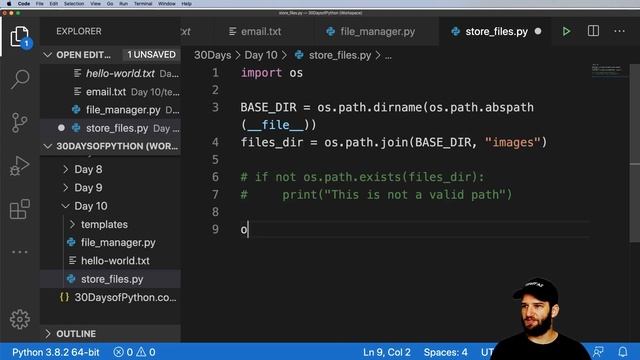
Task: Click line number 4 in the gutter
Action: point(215,142)
